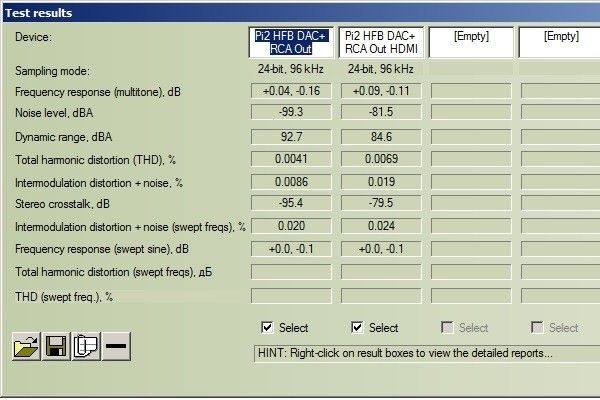Click swept freqs IMD value 0.020

(x=291, y=226)
